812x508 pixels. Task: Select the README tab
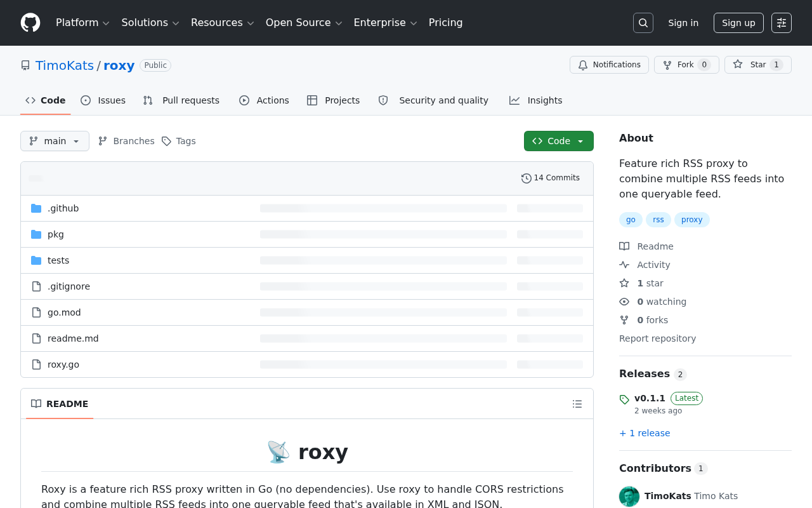(60, 404)
